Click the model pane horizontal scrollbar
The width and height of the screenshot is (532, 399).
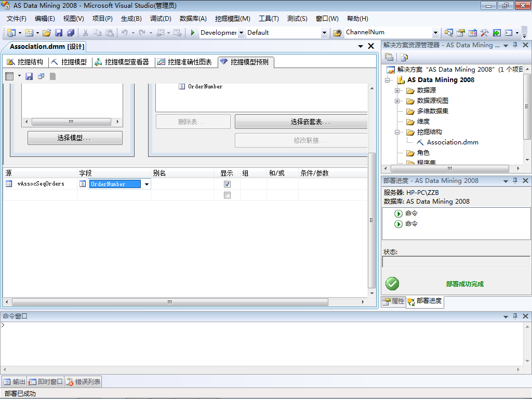[x=71, y=122]
